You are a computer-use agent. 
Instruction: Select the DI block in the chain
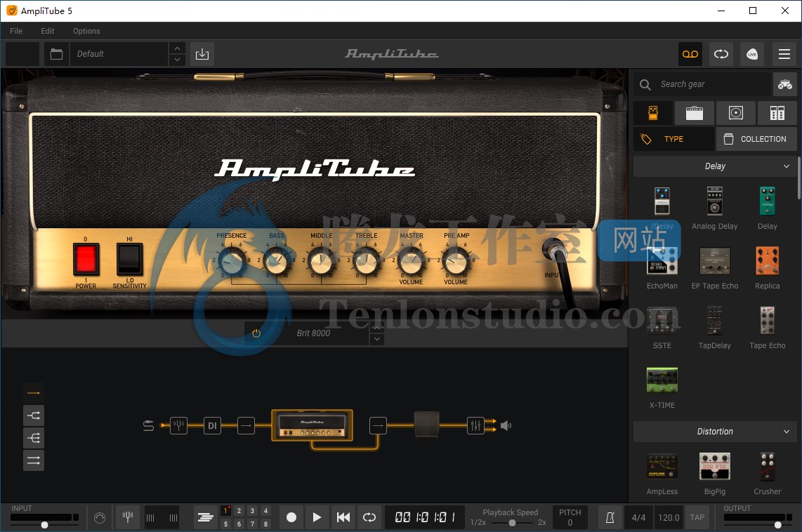tap(212, 425)
